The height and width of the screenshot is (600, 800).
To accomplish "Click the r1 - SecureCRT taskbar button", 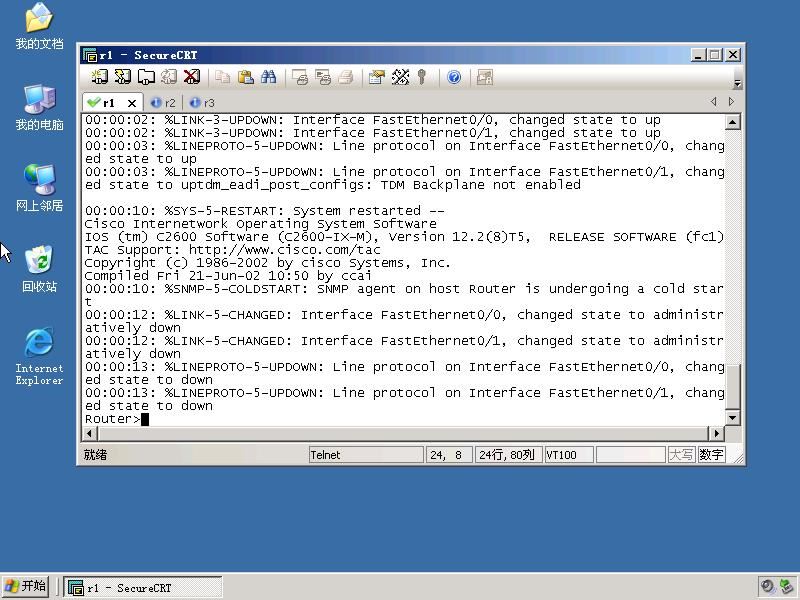I will [143, 587].
